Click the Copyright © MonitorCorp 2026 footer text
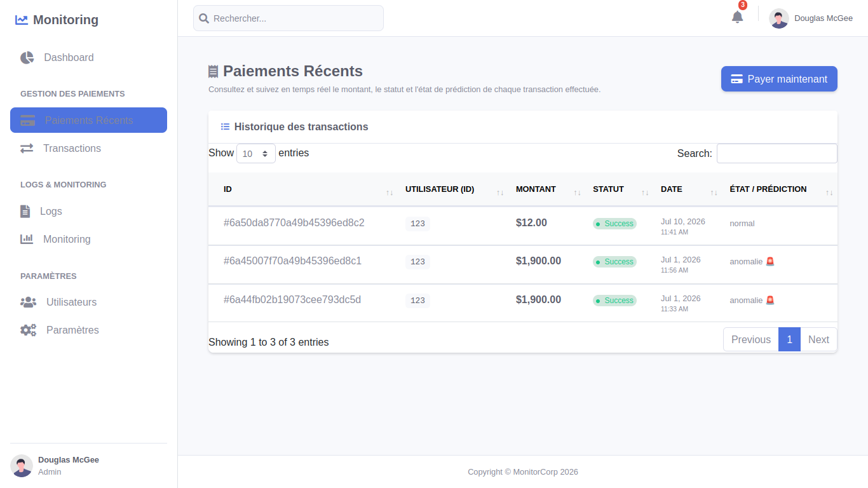This screenshot has height=488, width=868. pyautogui.click(x=523, y=472)
